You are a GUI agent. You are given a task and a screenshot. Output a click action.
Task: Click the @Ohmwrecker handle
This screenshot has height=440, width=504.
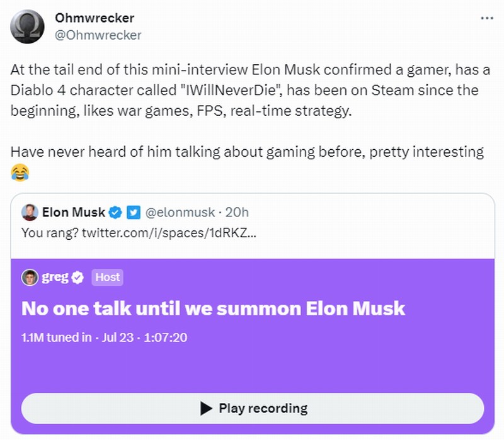tap(98, 35)
